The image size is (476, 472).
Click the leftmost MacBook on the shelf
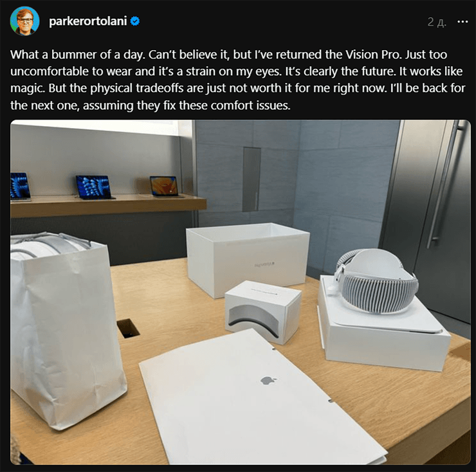pyautogui.click(x=20, y=186)
